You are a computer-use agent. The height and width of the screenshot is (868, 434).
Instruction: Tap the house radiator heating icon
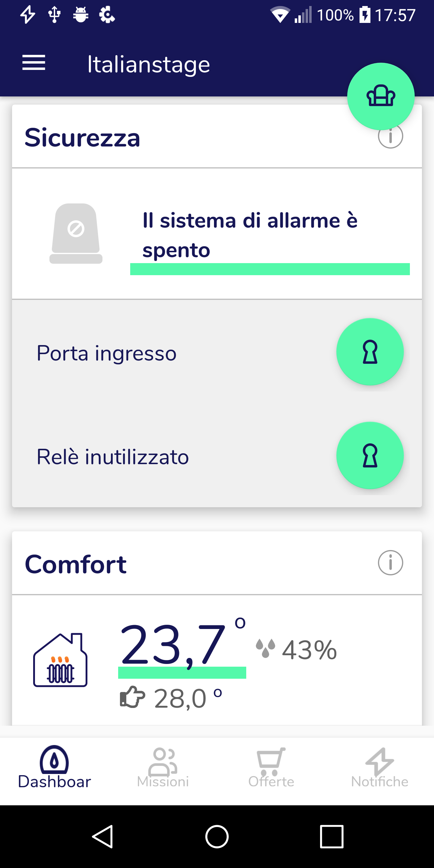point(60,660)
